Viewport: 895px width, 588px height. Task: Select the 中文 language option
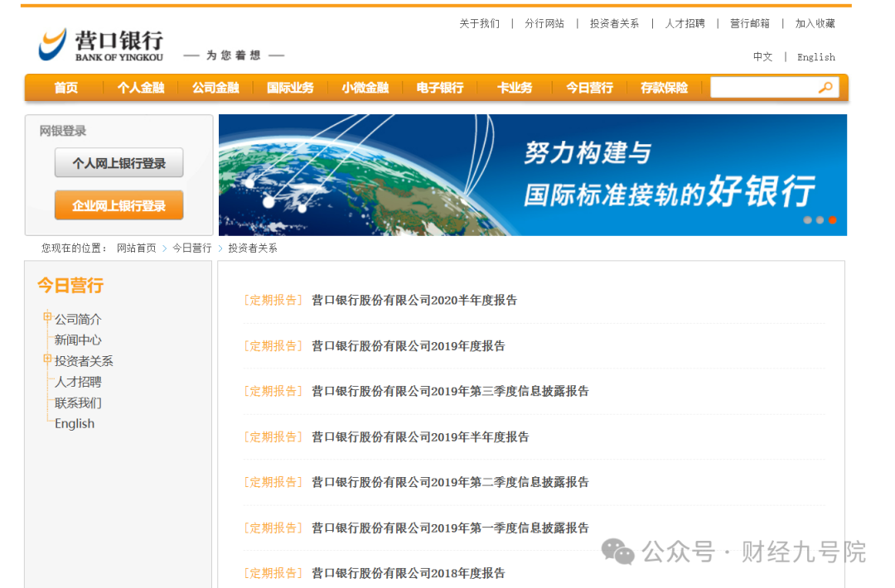point(762,57)
